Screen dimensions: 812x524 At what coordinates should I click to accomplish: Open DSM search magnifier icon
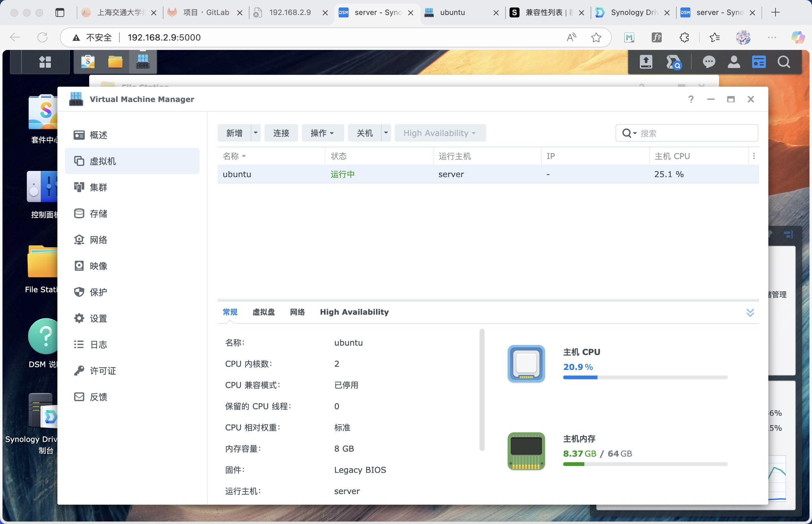[x=784, y=62]
